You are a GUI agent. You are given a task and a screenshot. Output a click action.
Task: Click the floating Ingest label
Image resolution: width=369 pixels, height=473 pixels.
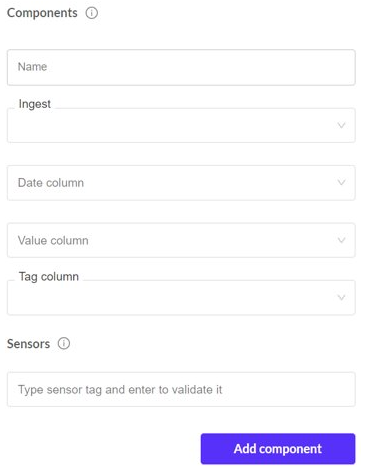click(35, 104)
